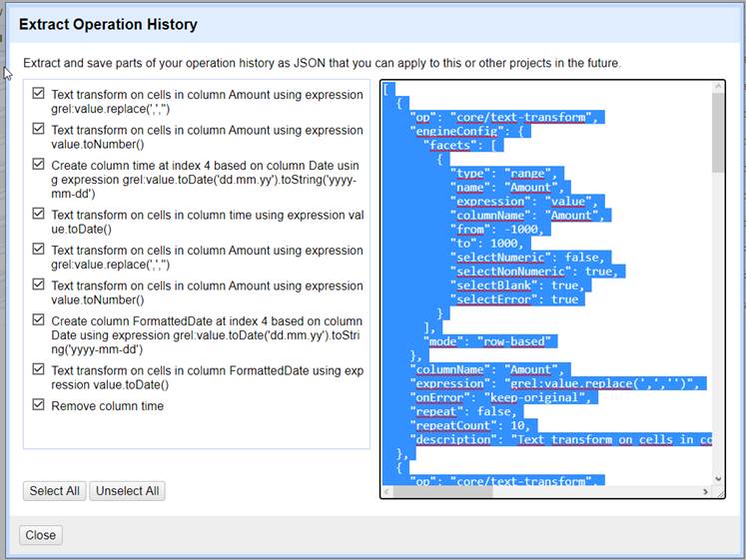Toggle the Create column time operation checkbox
Image resolution: width=746 pixels, height=560 pixels.
tap(39, 164)
